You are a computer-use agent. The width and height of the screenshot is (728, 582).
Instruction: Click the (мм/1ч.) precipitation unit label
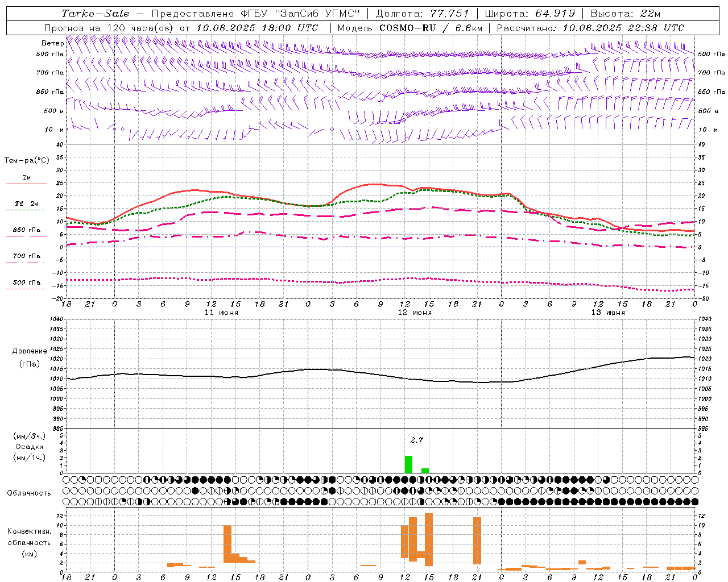pyautogui.click(x=30, y=458)
